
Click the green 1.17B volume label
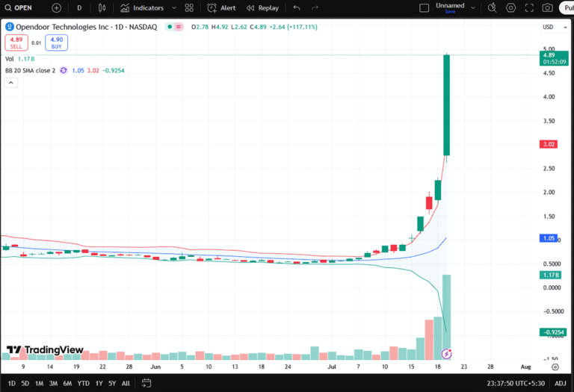[550, 275]
